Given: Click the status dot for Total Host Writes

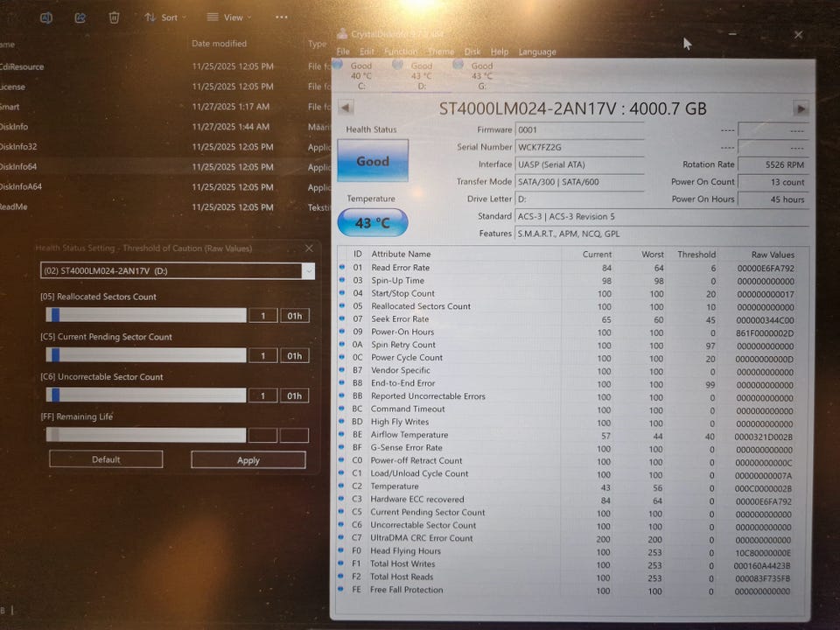Looking at the screenshot, I should 340,563.
